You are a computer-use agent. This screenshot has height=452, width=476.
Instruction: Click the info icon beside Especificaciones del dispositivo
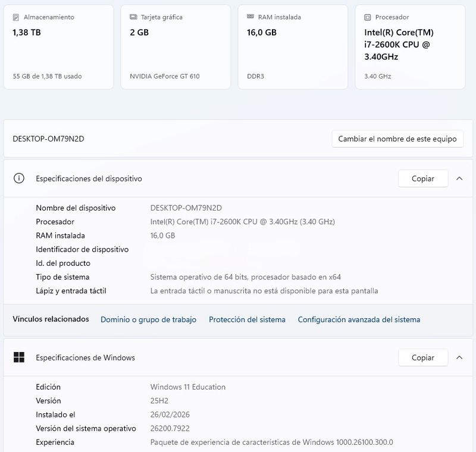19,178
